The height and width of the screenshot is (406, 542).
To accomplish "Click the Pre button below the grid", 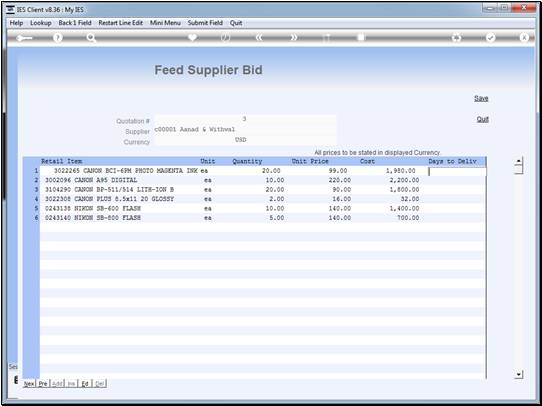I will [x=43, y=384].
